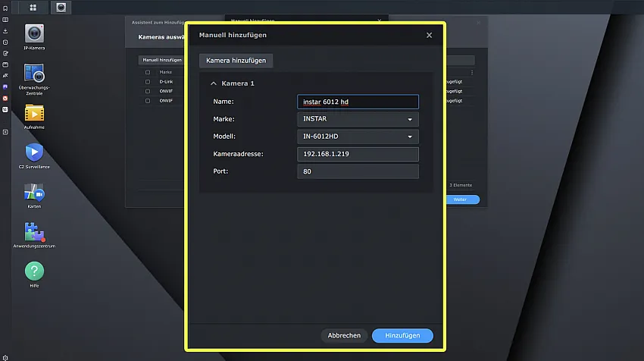Viewport: 644px width, 361px height.
Task: Tick the D-Link row checkbox in assistant window
Action: click(148, 82)
